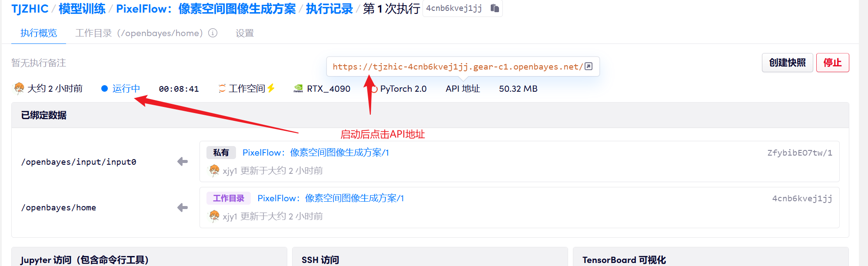This screenshot has height=266, width=868.
Task: Copy the execution ID 4cnb6kvej1jj using copy icon
Action: click(x=494, y=8)
